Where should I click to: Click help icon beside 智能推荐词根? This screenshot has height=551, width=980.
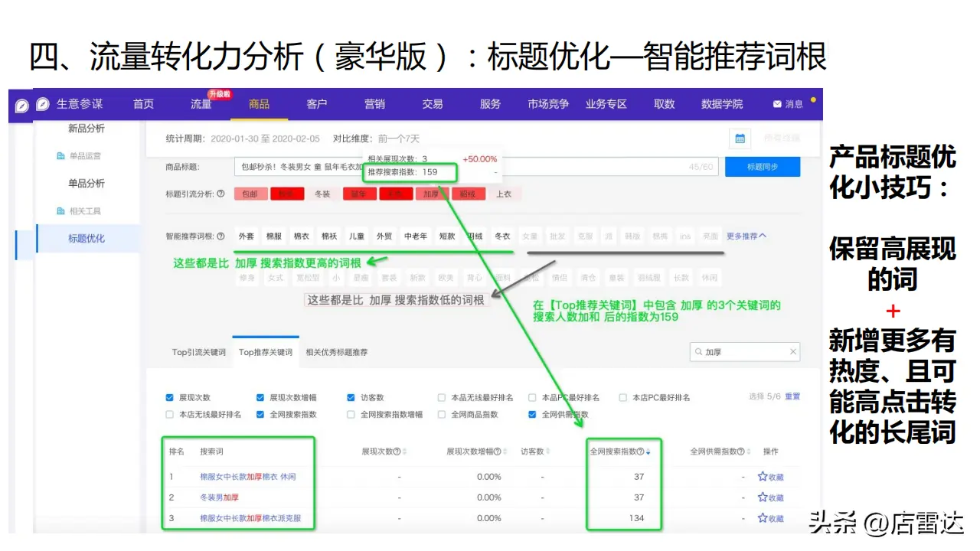[x=220, y=236]
